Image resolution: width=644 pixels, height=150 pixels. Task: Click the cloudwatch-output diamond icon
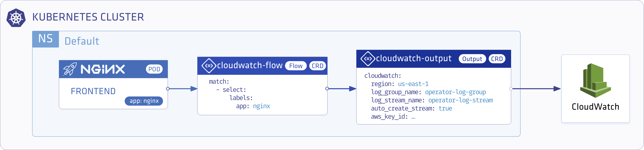coord(368,59)
